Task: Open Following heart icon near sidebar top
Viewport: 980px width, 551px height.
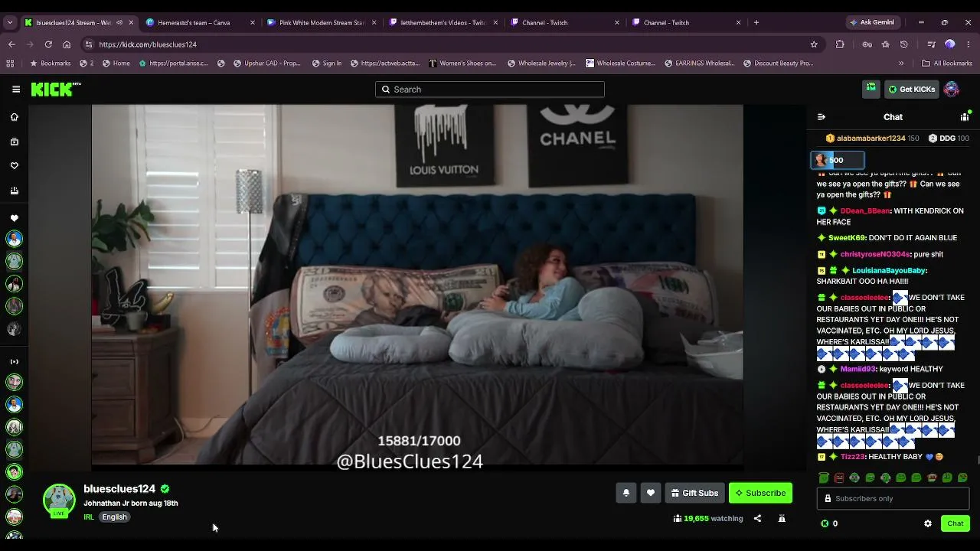Action: point(14,166)
